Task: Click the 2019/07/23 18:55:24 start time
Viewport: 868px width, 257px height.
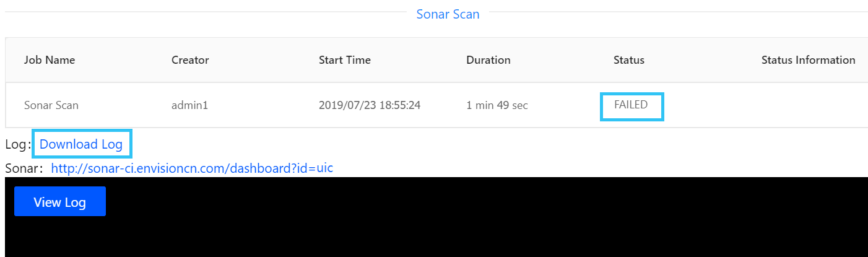Action: pyautogui.click(x=370, y=105)
